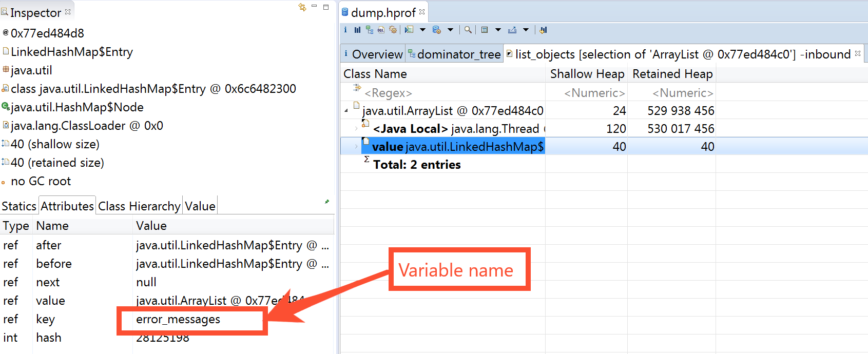Click the 40 (shallow size) line
The width and height of the screenshot is (868, 354).
(x=55, y=144)
